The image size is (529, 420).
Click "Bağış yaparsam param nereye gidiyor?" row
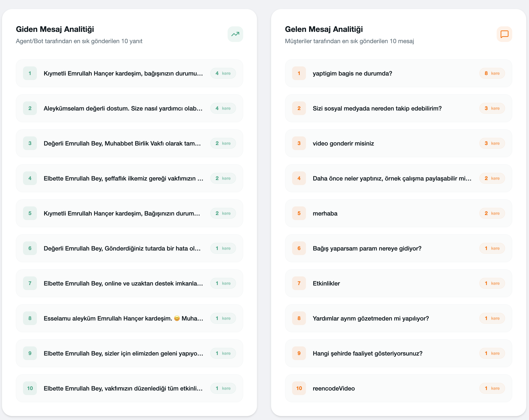click(x=367, y=248)
